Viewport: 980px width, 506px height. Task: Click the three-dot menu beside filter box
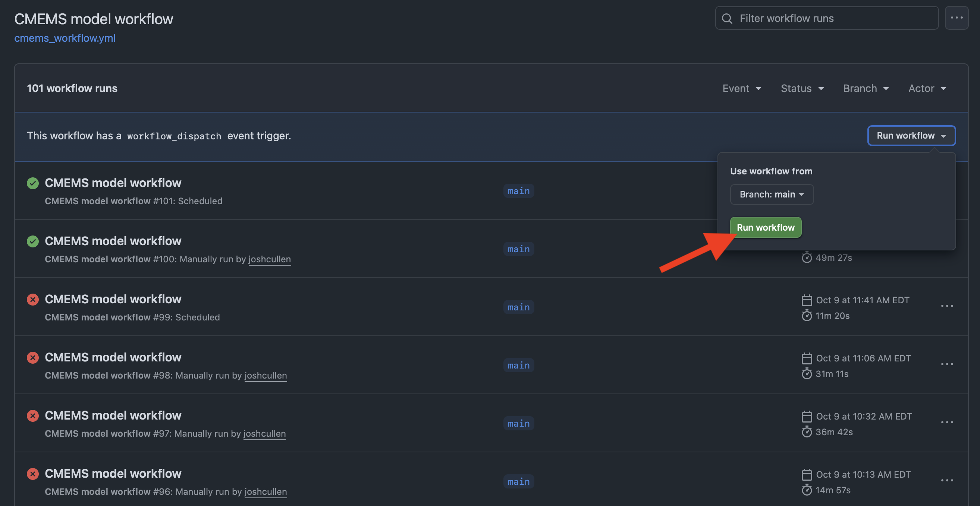click(x=956, y=18)
